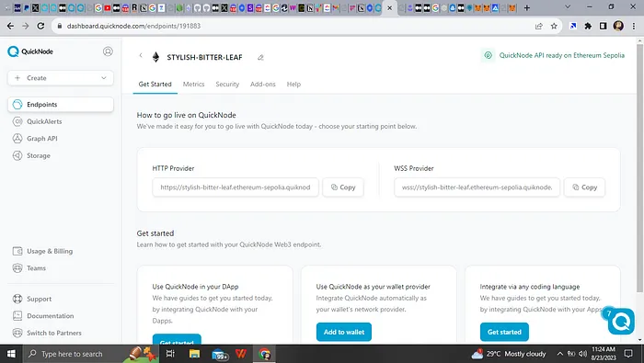Click the Usage & Billing icon
This screenshot has height=363, width=644.
click(17, 251)
